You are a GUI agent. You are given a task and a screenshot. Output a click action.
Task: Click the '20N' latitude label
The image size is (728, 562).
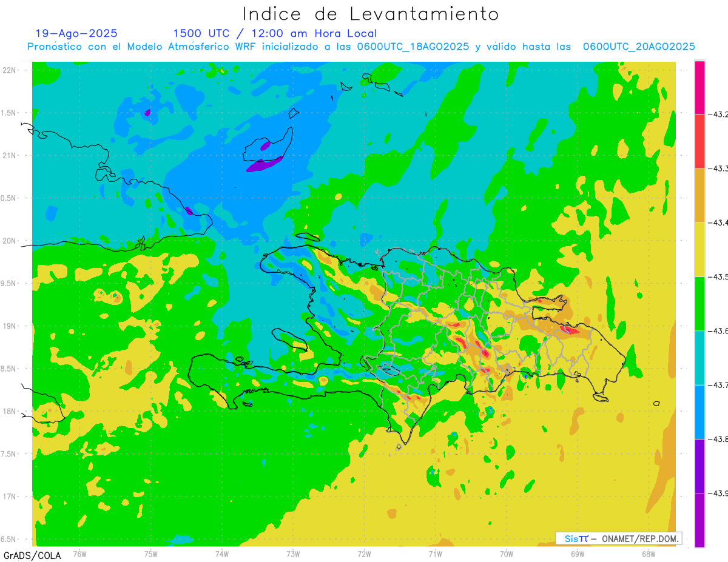[x=10, y=241]
